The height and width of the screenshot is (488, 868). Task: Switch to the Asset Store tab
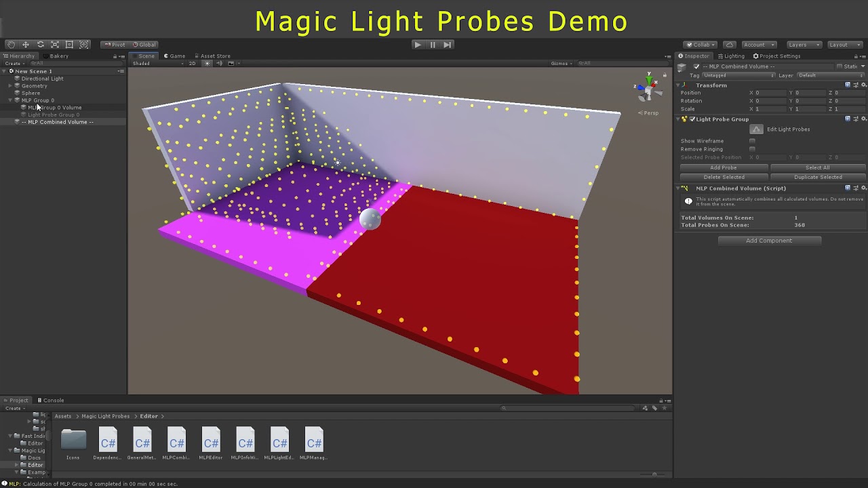tap(212, 56)
